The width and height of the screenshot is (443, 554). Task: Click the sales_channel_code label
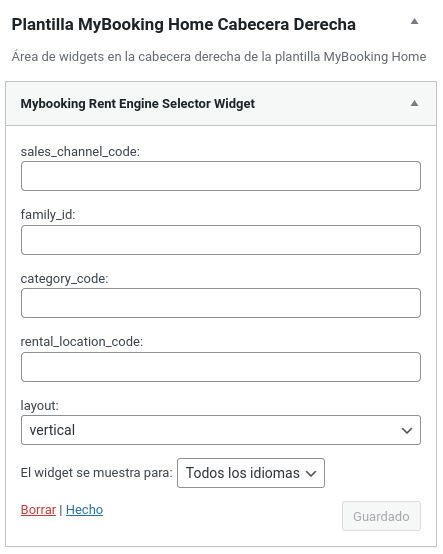click(x=80, y=152)
